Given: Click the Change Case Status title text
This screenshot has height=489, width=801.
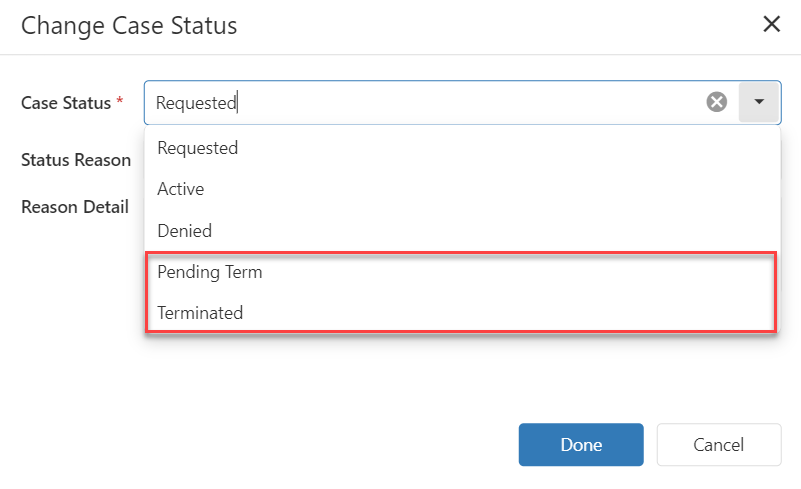Looking at the screenshot, I should point(129,25).
